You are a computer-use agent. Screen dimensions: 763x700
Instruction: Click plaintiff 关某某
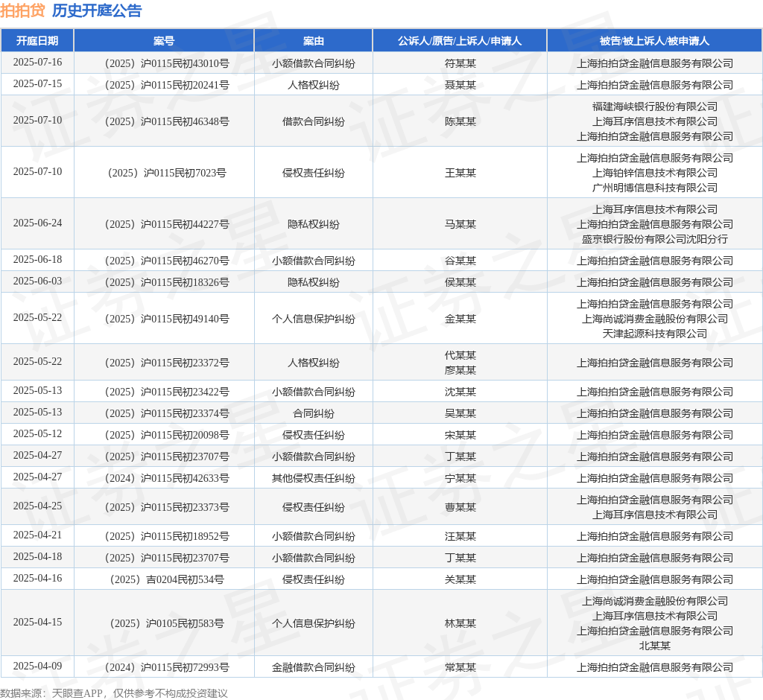[x=460, y=579]
